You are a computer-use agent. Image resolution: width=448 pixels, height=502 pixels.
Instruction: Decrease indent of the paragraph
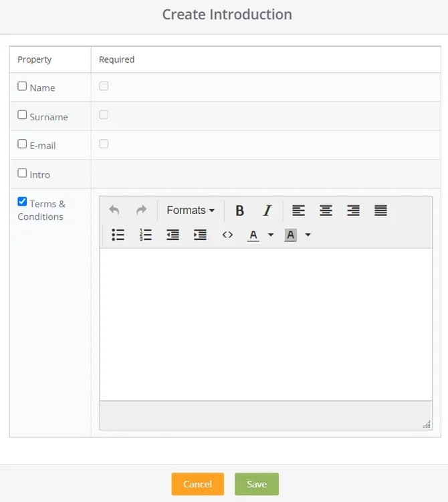click(x=173, y=235)
